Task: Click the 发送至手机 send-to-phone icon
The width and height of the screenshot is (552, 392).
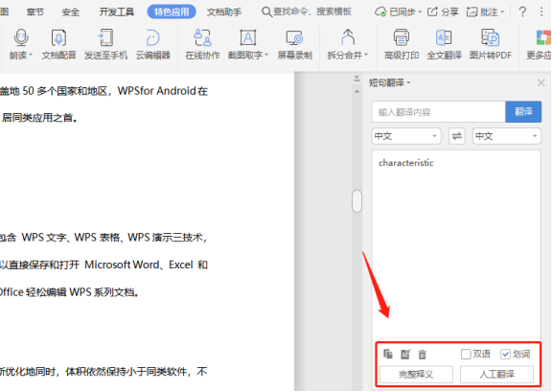Action: click(105, 37)
